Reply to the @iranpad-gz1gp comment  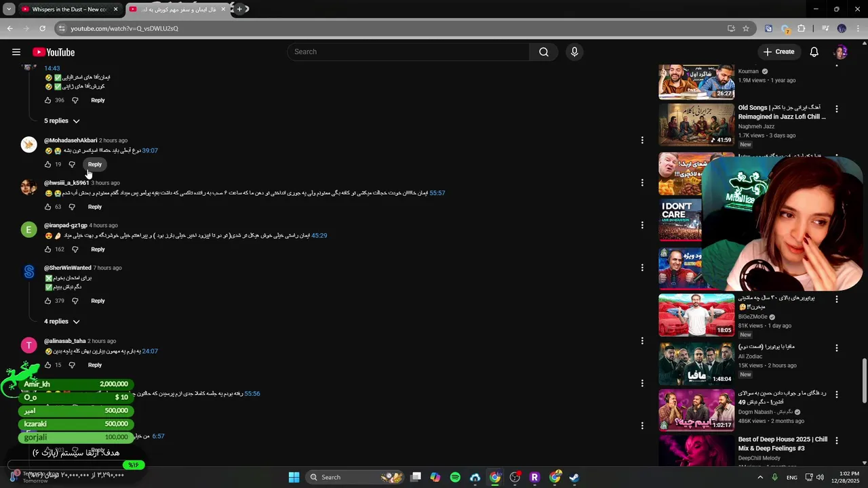pyautogui.click(x=98, y=249)
